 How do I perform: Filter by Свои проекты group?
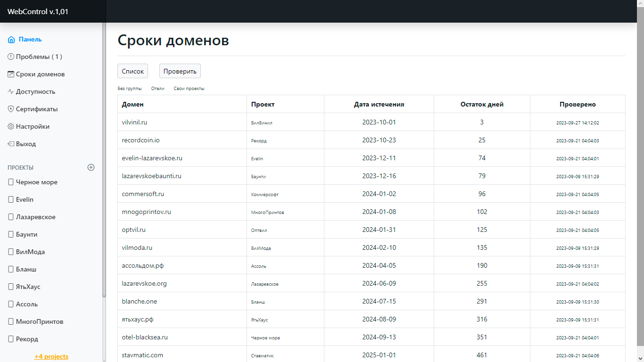click(189, 89)
